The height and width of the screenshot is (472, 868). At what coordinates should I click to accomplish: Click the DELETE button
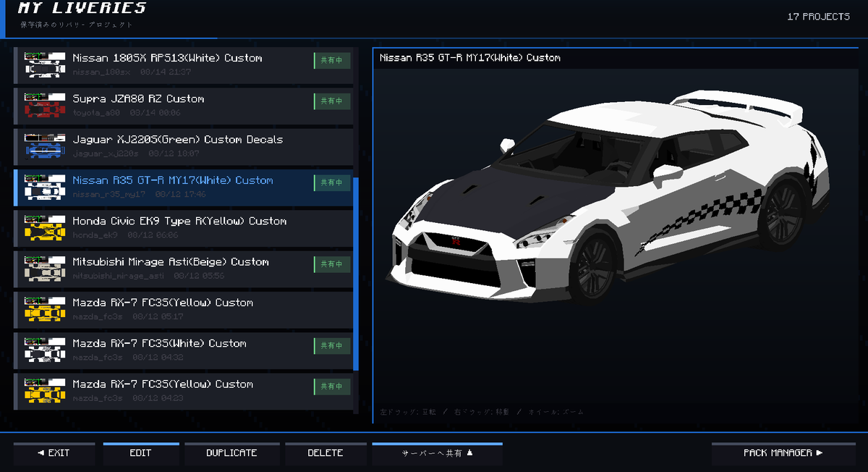click(x=325, y=453)
